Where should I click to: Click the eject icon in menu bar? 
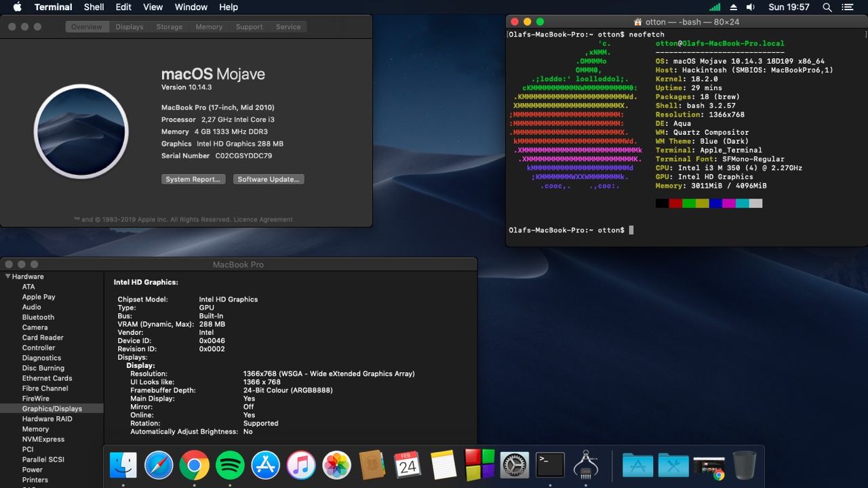733,7
